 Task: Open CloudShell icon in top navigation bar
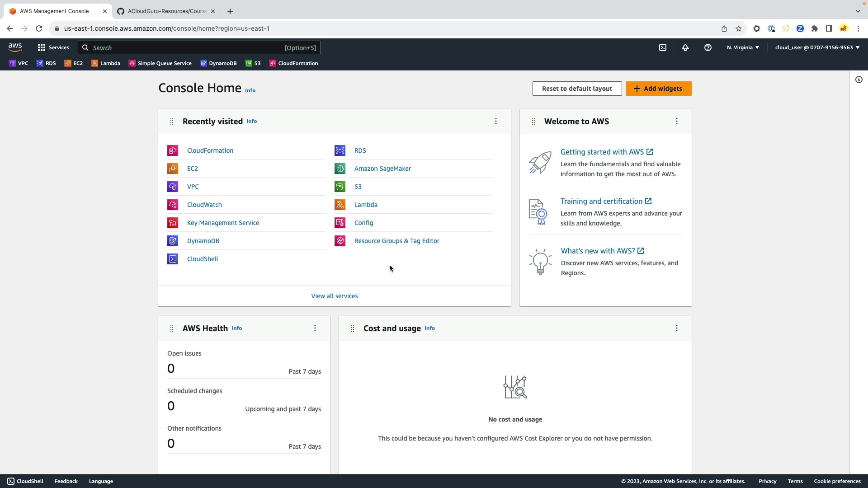coord(663,47)
